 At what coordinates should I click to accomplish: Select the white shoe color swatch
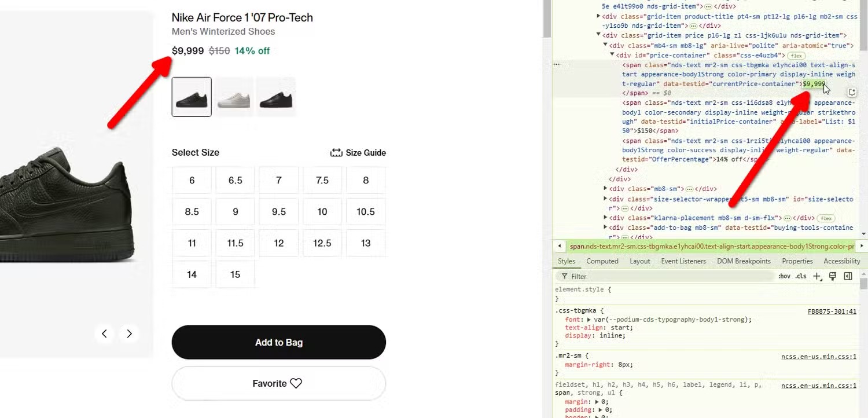click(234, 97)
